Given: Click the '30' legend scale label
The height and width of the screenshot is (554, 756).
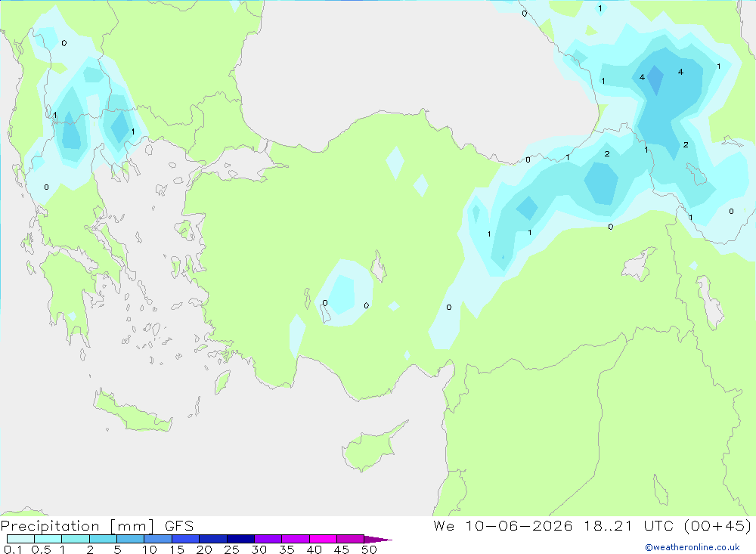Looking at the screenshot, I should 259,549.
